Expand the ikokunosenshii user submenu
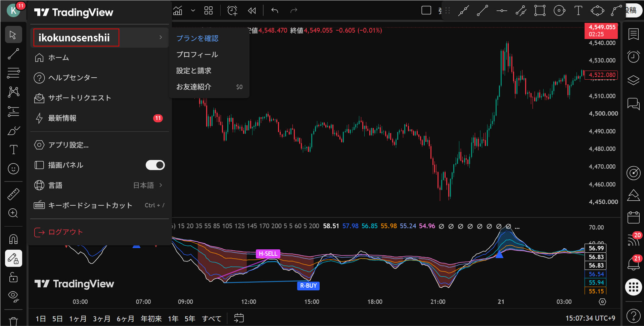This screenshot has width=644, height=326. coord(99,38)
